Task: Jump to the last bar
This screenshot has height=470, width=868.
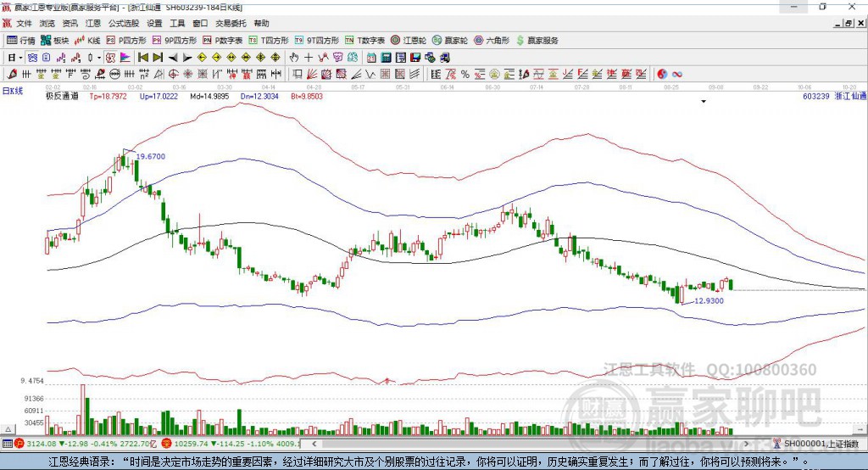Action: (x=158, y=58)
